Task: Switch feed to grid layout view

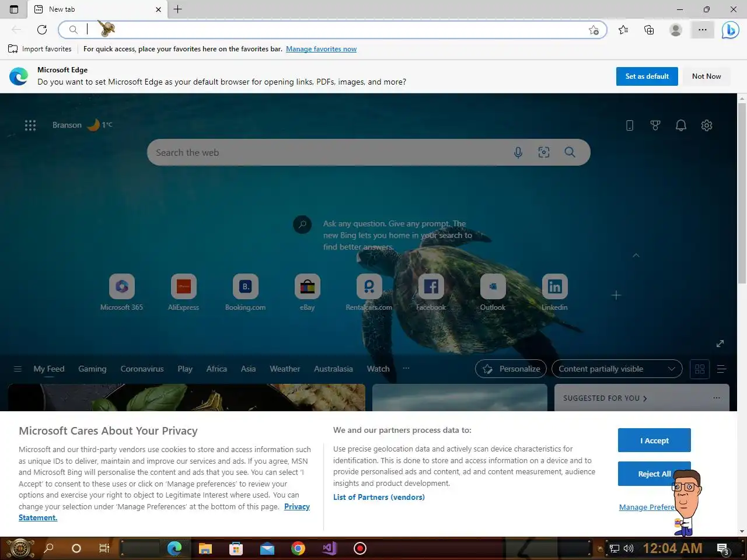Action: 700,369
